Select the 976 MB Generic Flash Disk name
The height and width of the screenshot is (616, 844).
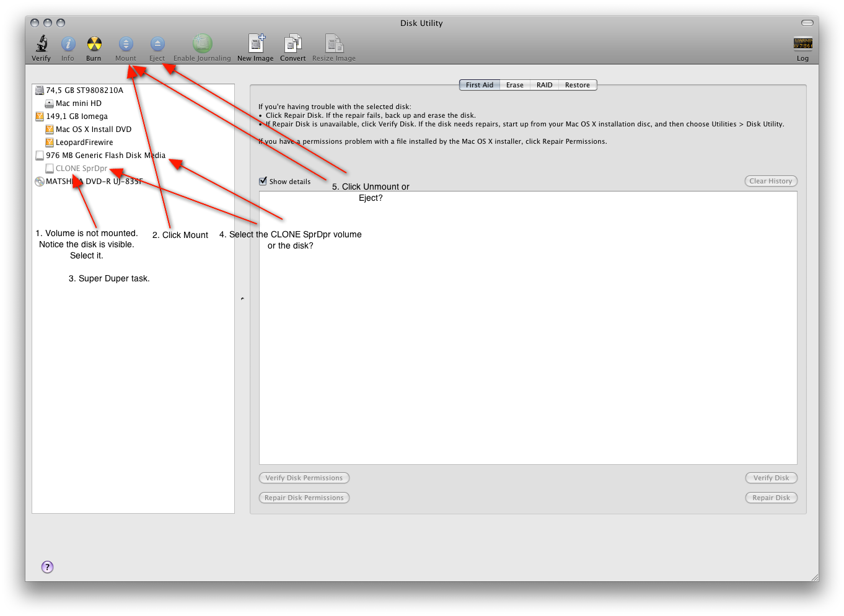point(106,156)
